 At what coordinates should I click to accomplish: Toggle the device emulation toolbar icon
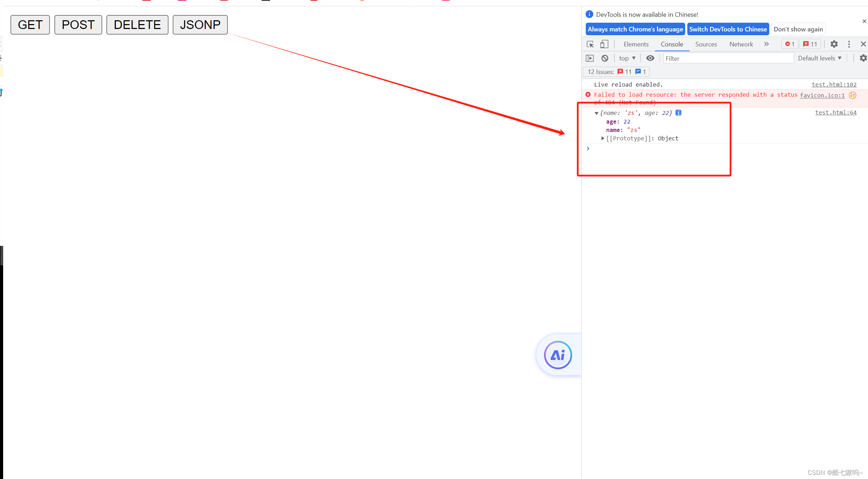tap(604, 44)
